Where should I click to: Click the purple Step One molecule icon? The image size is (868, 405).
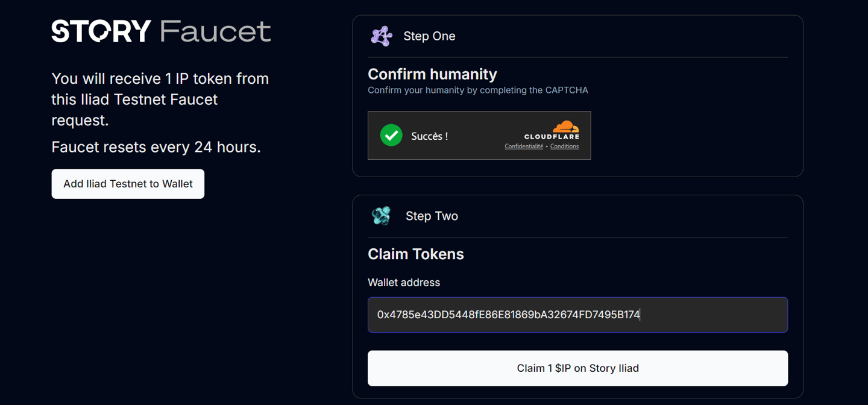[x=382, y=36]
